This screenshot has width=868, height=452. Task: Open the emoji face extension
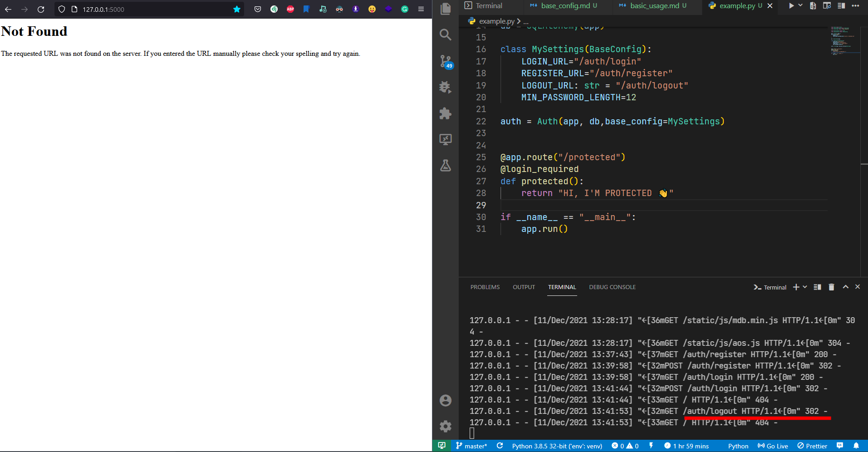click(372, 9)
